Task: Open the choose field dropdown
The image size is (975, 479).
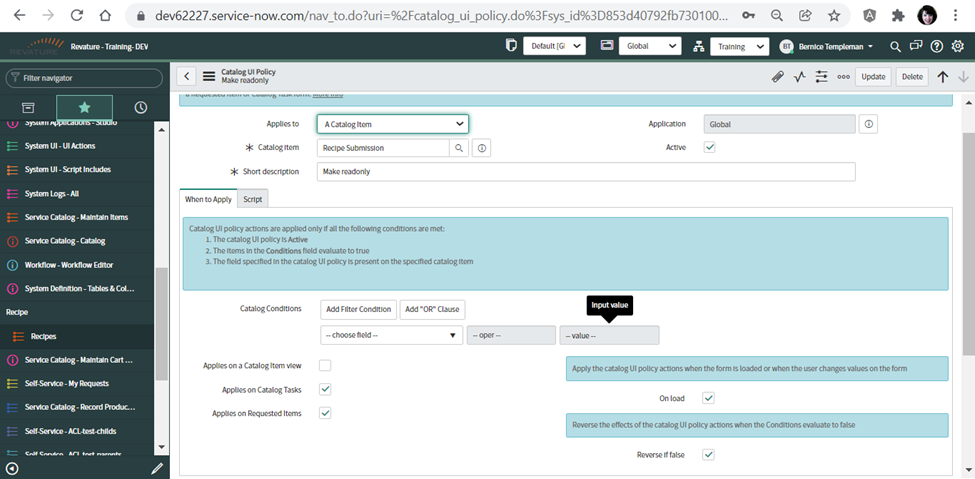Action: click(x=392, y=335)
